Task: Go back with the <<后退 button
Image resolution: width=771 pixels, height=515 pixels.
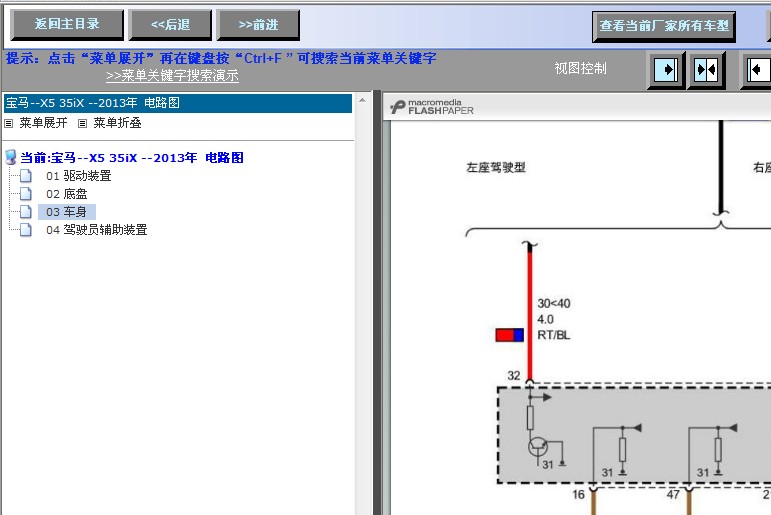Action: pyautogui.click(x=170, y=25)
